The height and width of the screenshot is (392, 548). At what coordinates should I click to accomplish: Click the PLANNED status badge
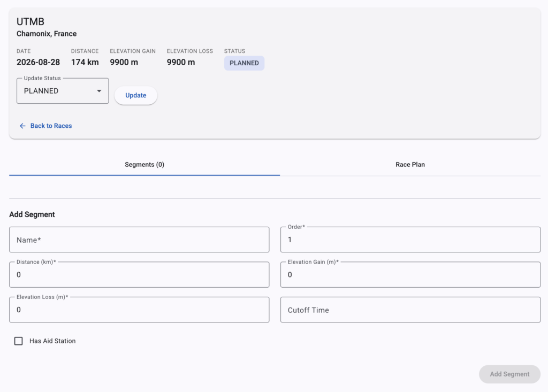coord(244,63)
